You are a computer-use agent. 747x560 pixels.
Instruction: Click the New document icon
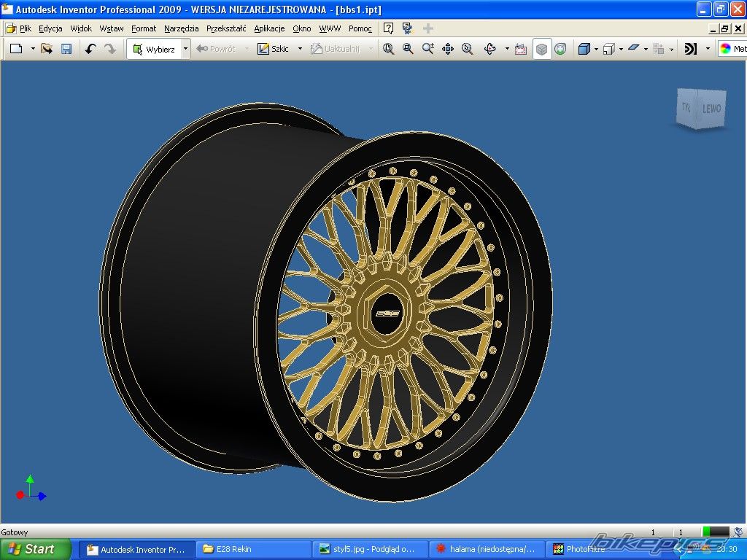pos(16,49)
